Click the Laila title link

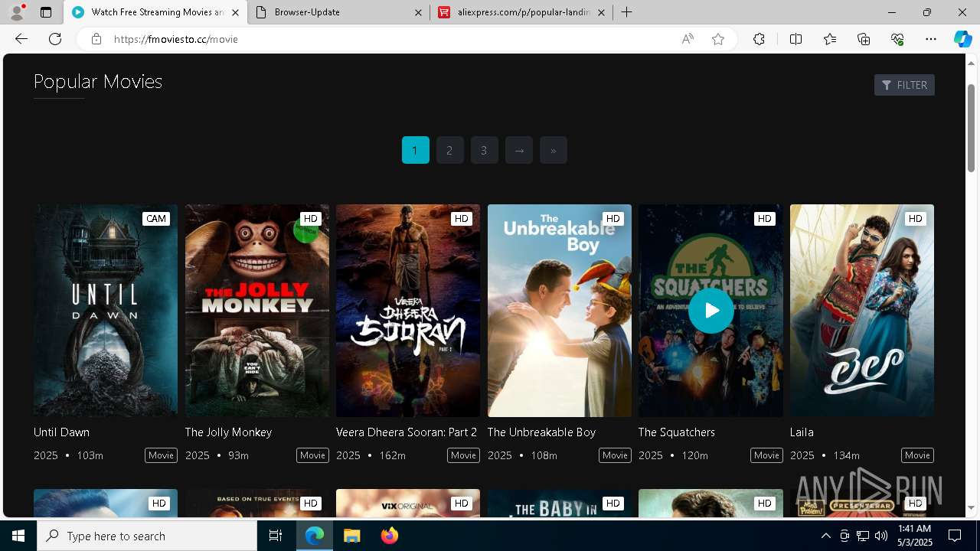coord(802,432)
